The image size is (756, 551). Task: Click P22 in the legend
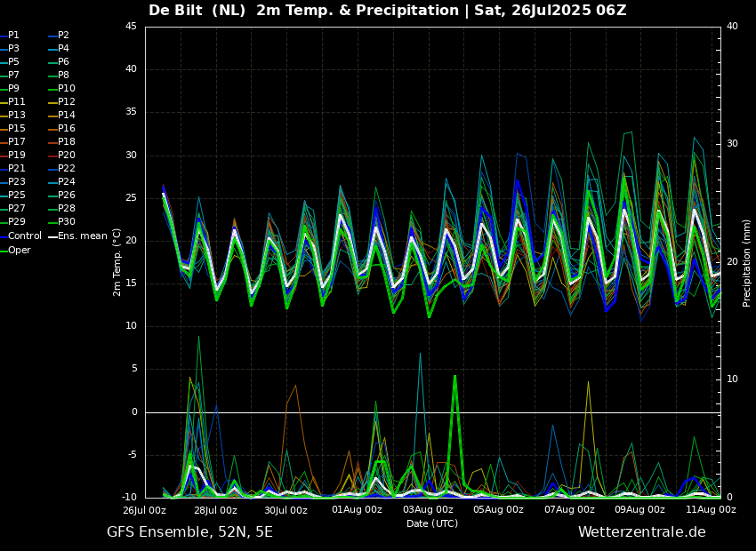coord(61,169)
